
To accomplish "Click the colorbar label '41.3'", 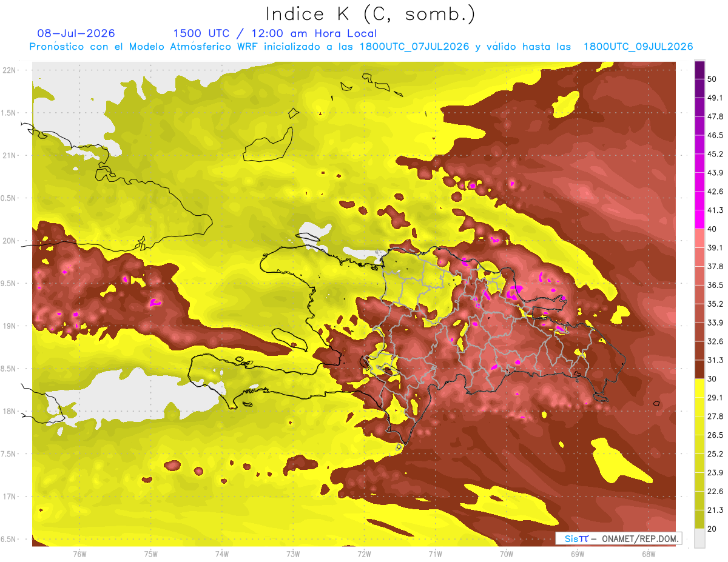I will [x=715, y=210].
